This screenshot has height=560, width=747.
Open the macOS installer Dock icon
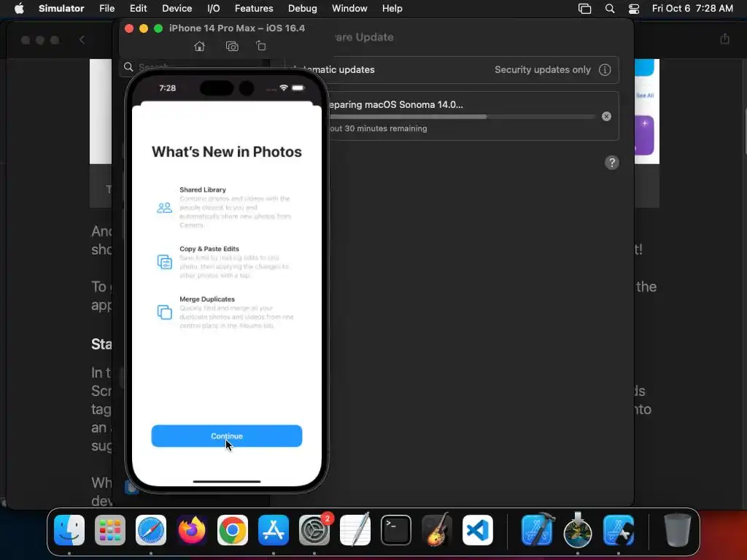(x=578, y=530)
